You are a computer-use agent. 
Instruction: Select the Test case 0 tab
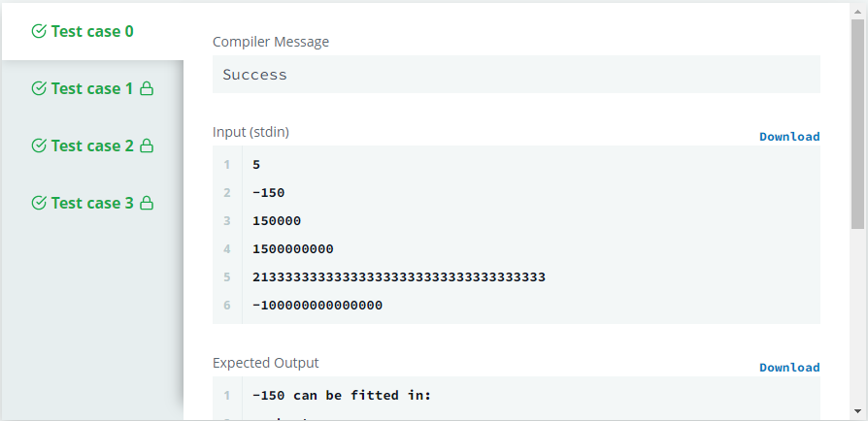point(92,32)
